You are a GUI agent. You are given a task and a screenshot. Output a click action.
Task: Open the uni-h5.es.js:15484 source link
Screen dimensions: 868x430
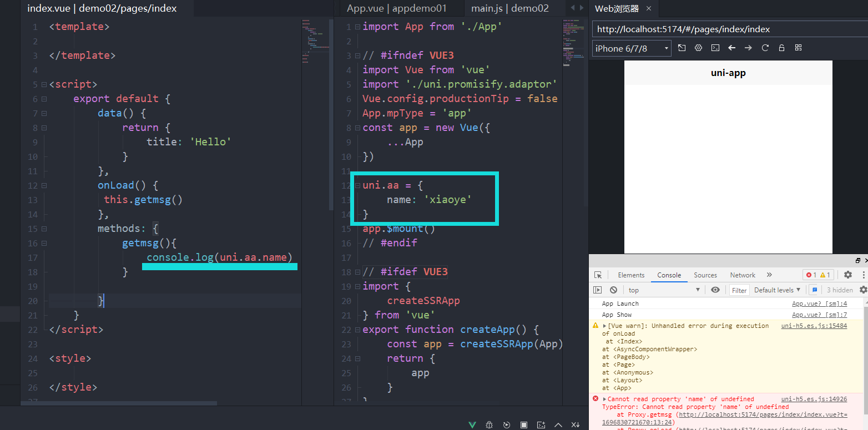click(x=814, y=326)
